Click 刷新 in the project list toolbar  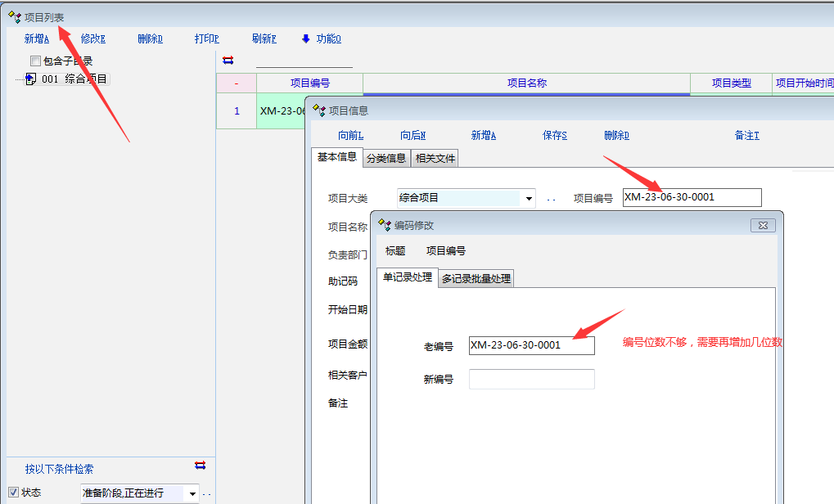(264, 38)
